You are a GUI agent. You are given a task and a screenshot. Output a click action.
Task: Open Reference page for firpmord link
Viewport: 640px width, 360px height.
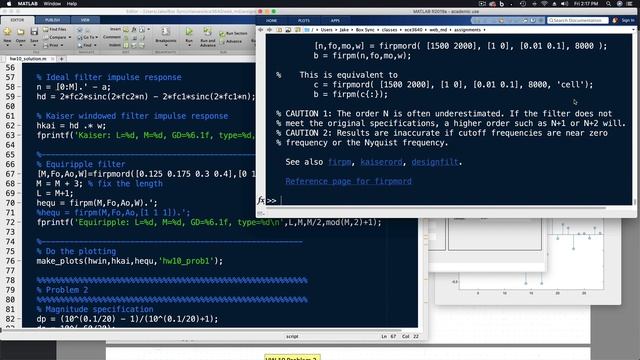[x=349, y=181]
